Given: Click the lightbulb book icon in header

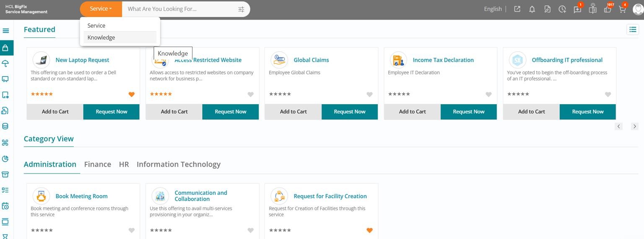Looking at the screenshot, I should pos(592,8).
